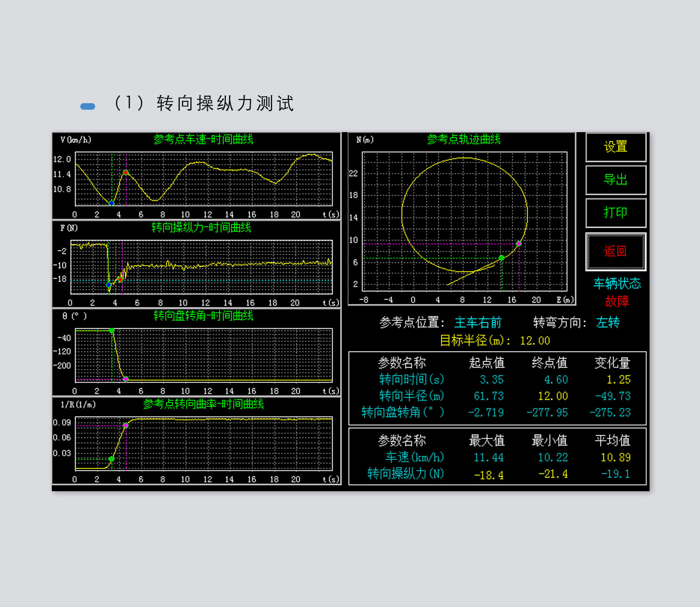700x607 pixels.
Task: Click the 转向操纵力(N) average value -19.1
Action: tap(615, 474)
